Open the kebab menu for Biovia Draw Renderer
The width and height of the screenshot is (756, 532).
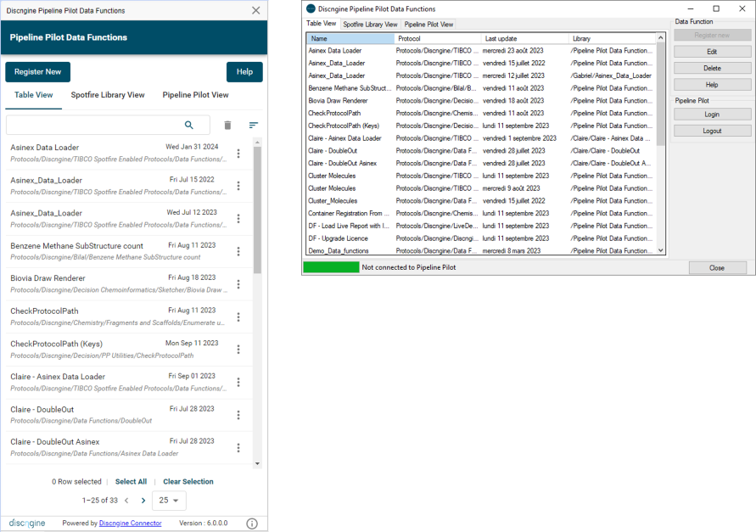[238, 284]
